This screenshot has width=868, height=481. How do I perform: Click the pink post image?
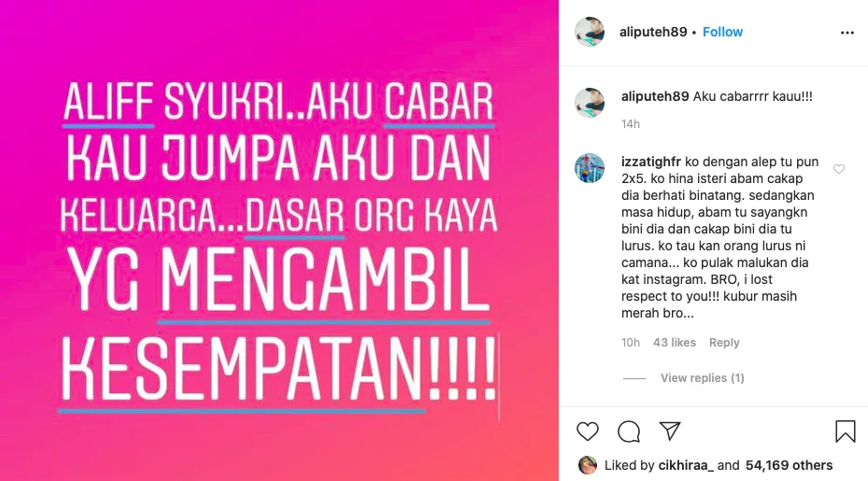pyautogui.click(x=279, y=240)
